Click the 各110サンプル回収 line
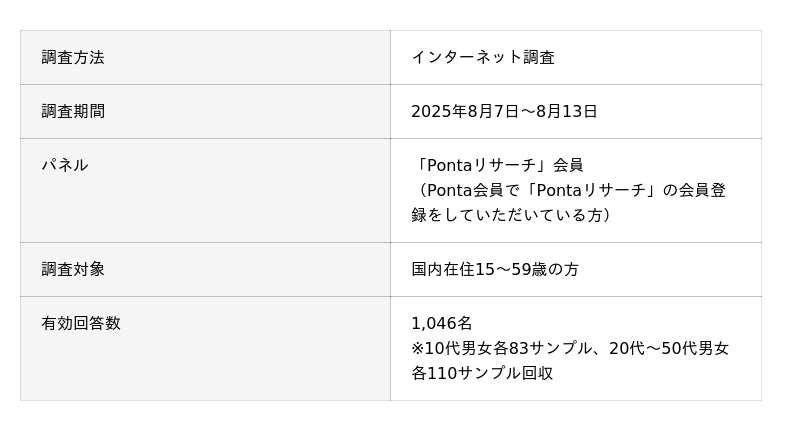Image resolution: width=800 pixels, height=431 pixels. 482,374
